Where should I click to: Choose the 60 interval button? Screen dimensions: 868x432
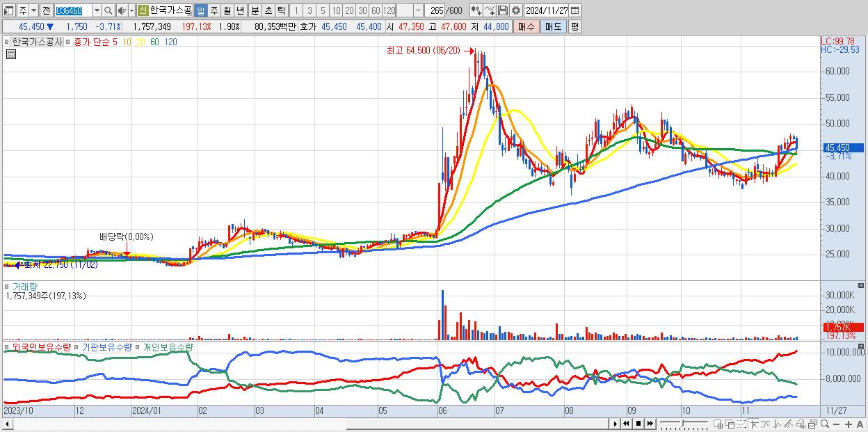click(376, 10)
